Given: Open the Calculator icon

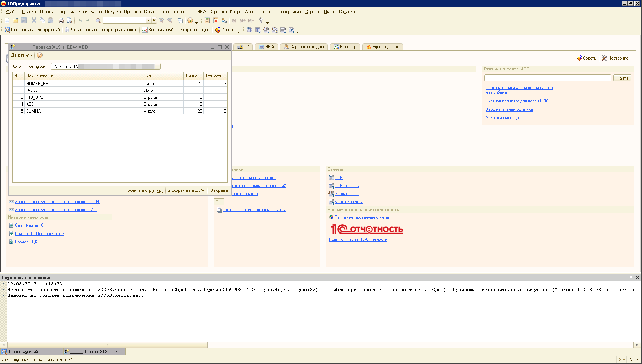Looking at the screenshot, I should click(207, 20).
